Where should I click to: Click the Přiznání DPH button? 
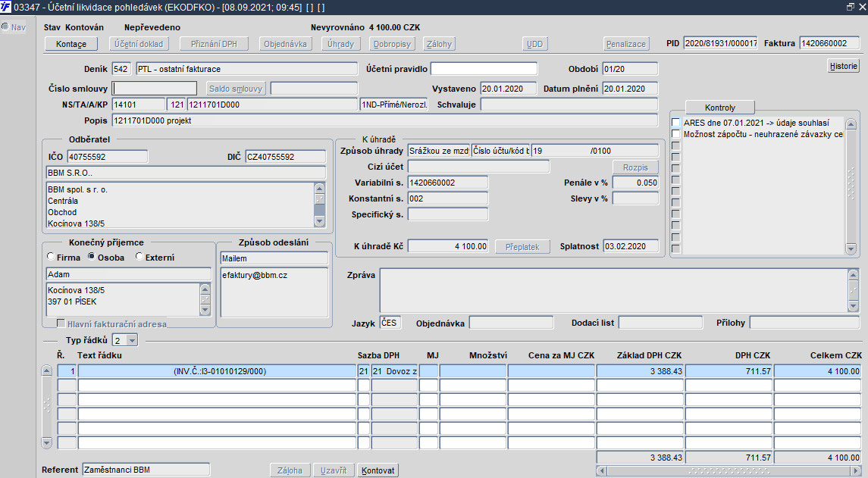click(x=214, y=44)
